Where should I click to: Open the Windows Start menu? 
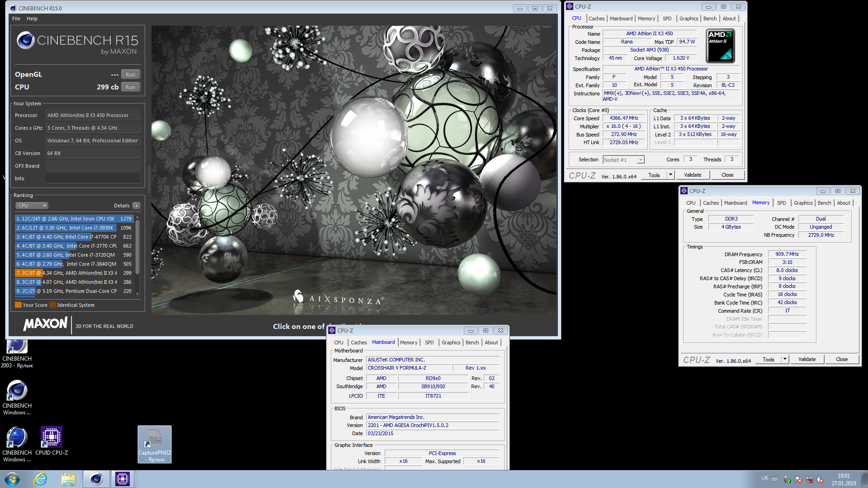click(x=12, y=479)
